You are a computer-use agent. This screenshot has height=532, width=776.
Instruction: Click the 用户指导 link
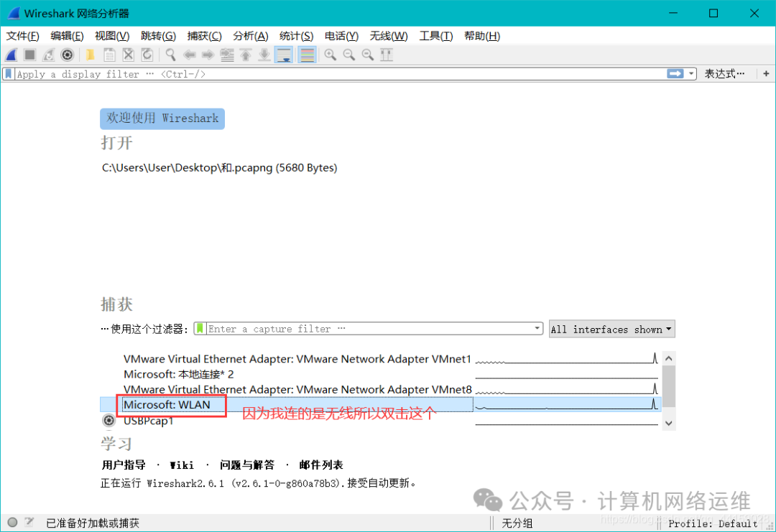tap(124, 465)
